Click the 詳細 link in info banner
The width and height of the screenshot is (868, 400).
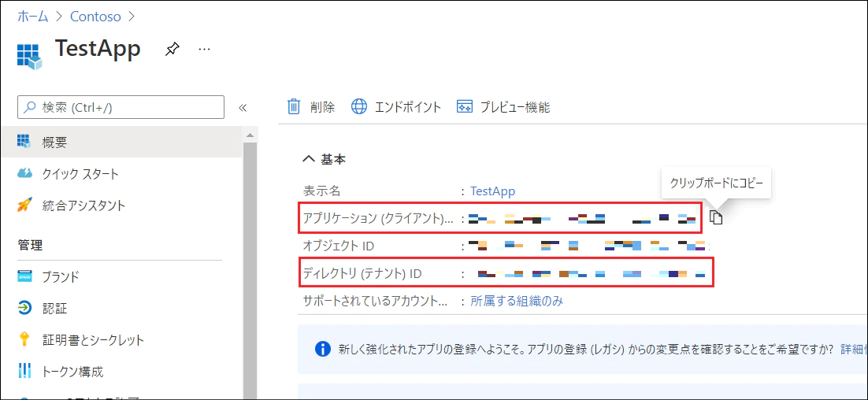coord(853,349)
